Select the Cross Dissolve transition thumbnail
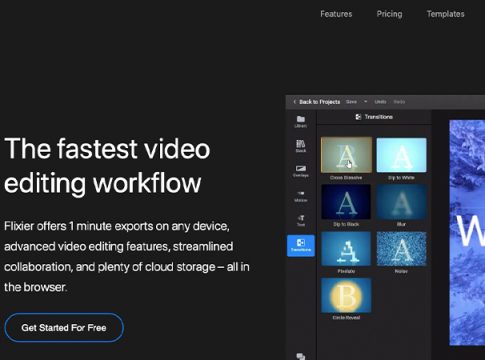485x360 pixels. click(x=346, y=155)
